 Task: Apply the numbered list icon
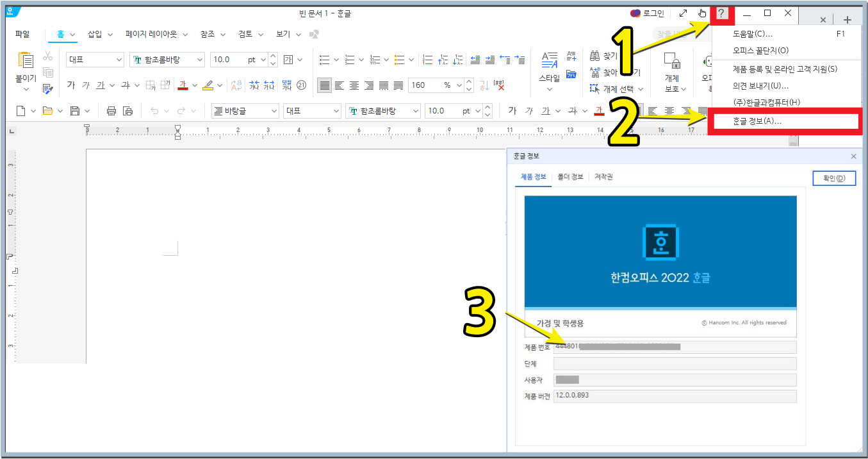click(x=350, y=60)
